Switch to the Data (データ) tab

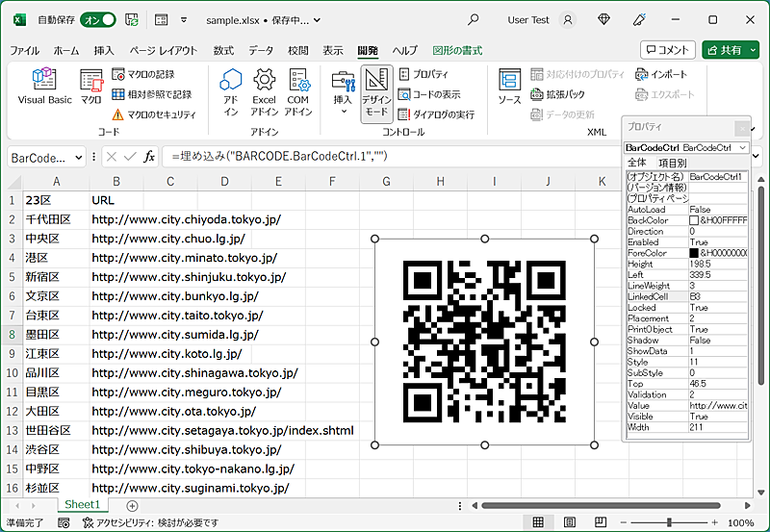(261, 51)
